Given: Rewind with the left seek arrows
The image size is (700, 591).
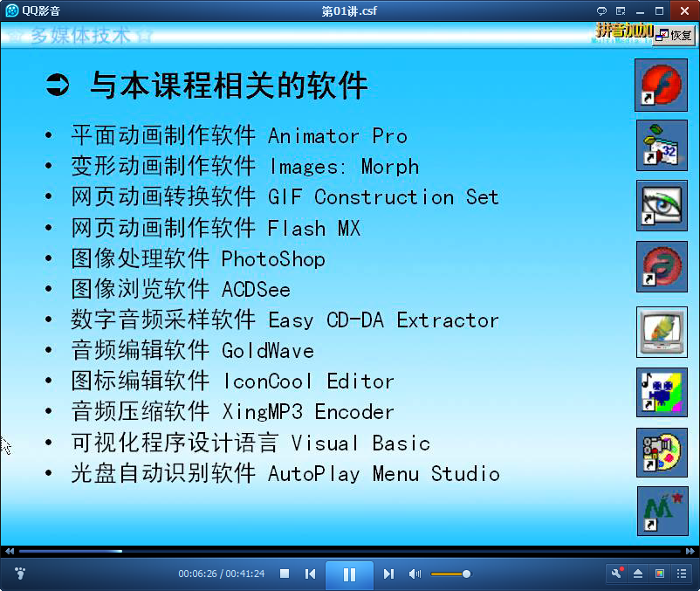Looking at the screenshot, I should [10, 551].
